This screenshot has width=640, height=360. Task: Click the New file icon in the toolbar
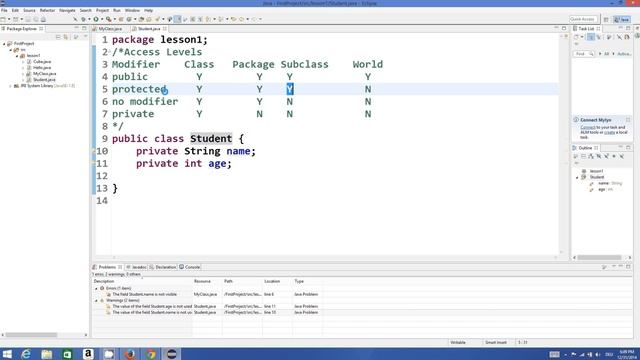click(x=3, y=19)
